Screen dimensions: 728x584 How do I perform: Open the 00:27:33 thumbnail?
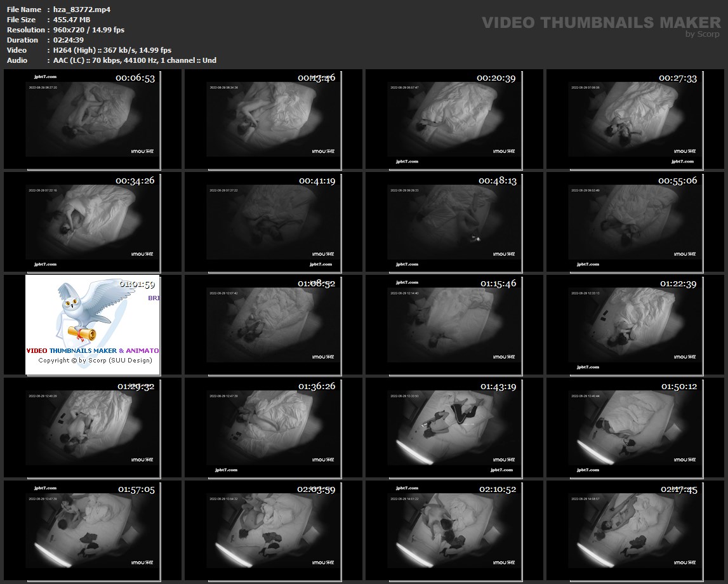click(x=636, y=119)
